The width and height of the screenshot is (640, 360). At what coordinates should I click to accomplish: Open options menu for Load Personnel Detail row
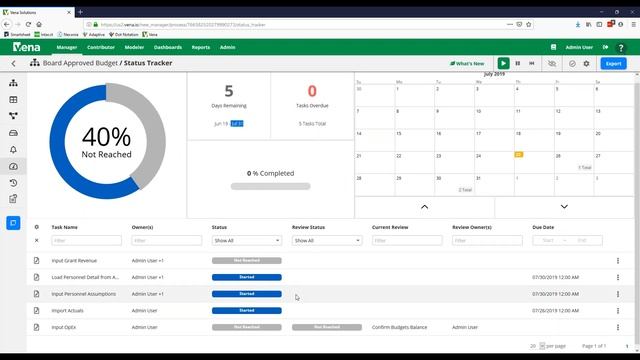(618, 277)
